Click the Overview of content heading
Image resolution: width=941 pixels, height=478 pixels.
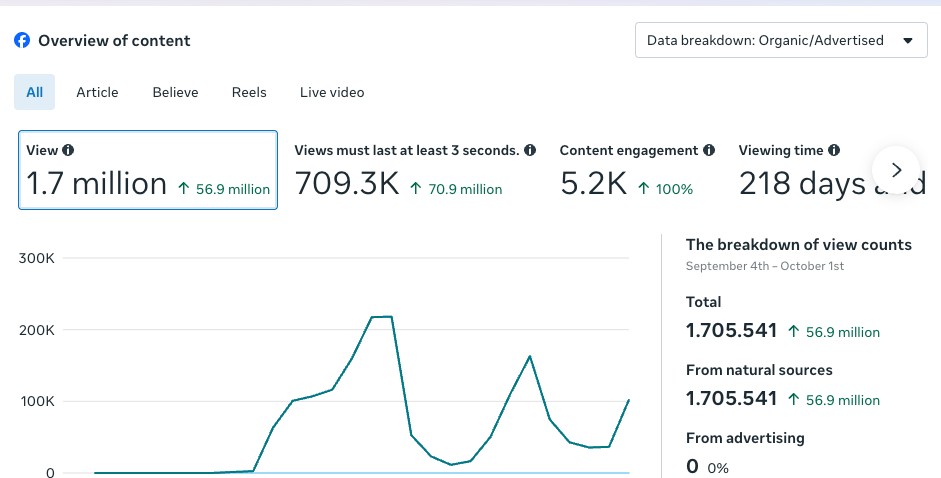114,40
